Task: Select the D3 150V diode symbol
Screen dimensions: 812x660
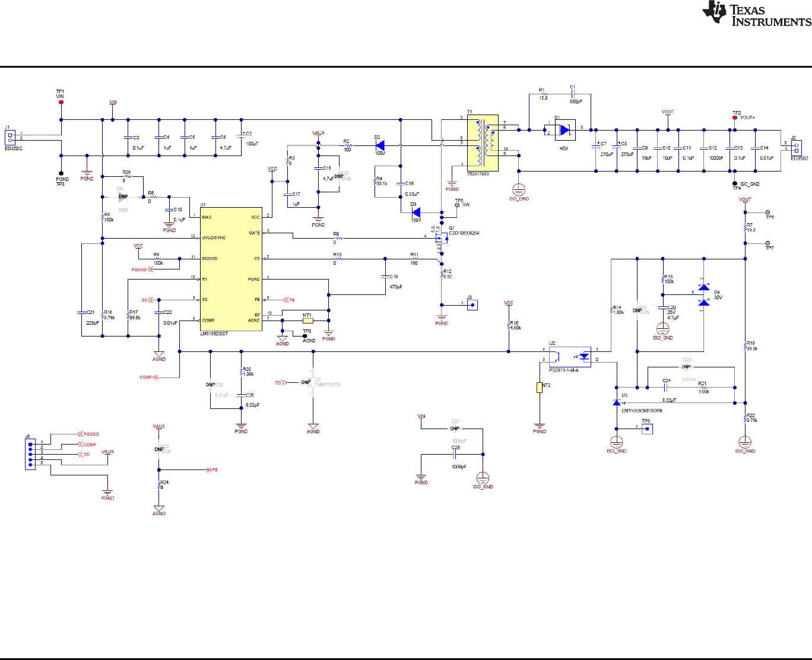Action: [x=415, y=212]
